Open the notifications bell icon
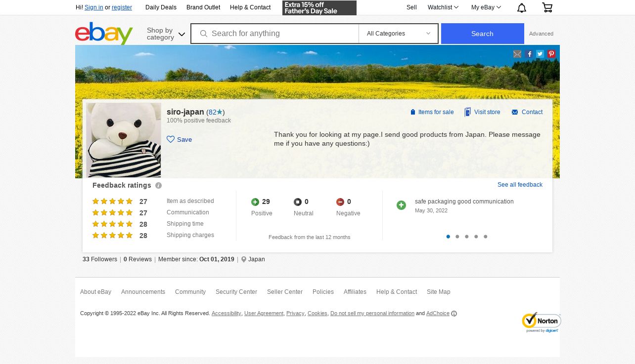 click(x=522, y=7)
